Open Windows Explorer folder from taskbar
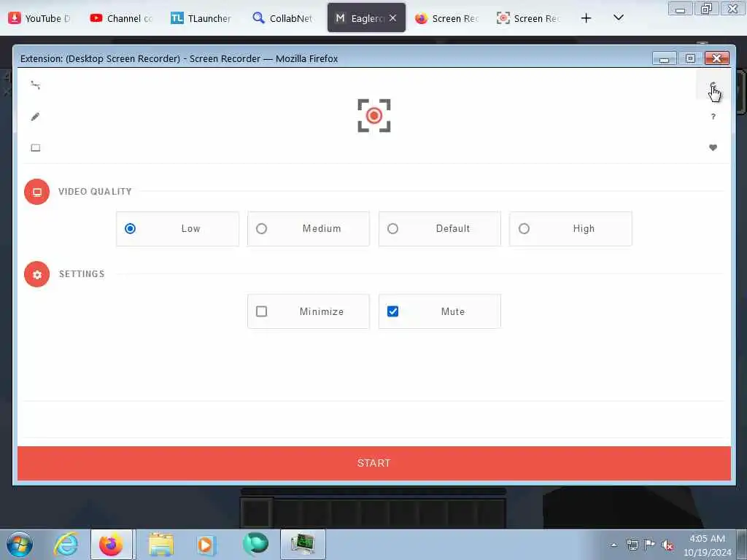The height and width of the screenshot is (560, 747). 161,544
